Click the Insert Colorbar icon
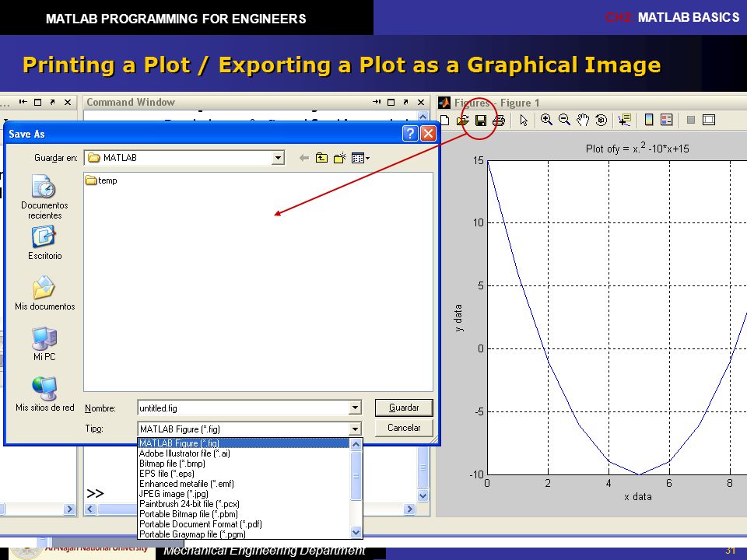747x560 pixels. point(648,120)
